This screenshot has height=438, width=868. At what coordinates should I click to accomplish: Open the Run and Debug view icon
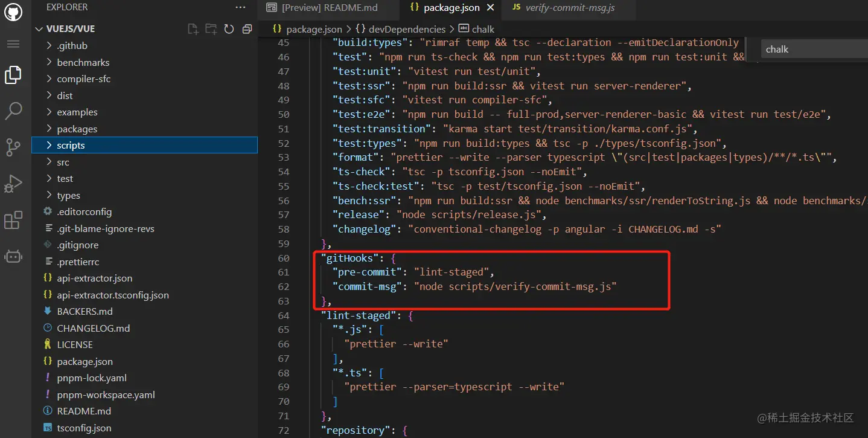tap(13, 184)
